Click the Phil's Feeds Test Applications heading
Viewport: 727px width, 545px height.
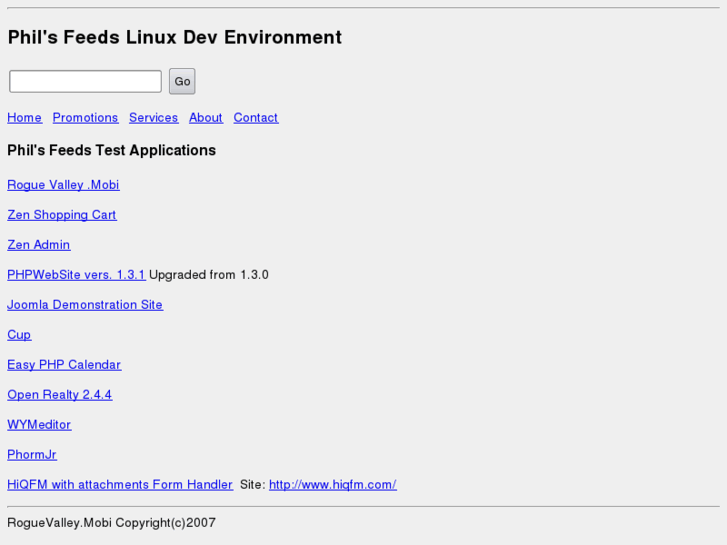click(111, 151)
